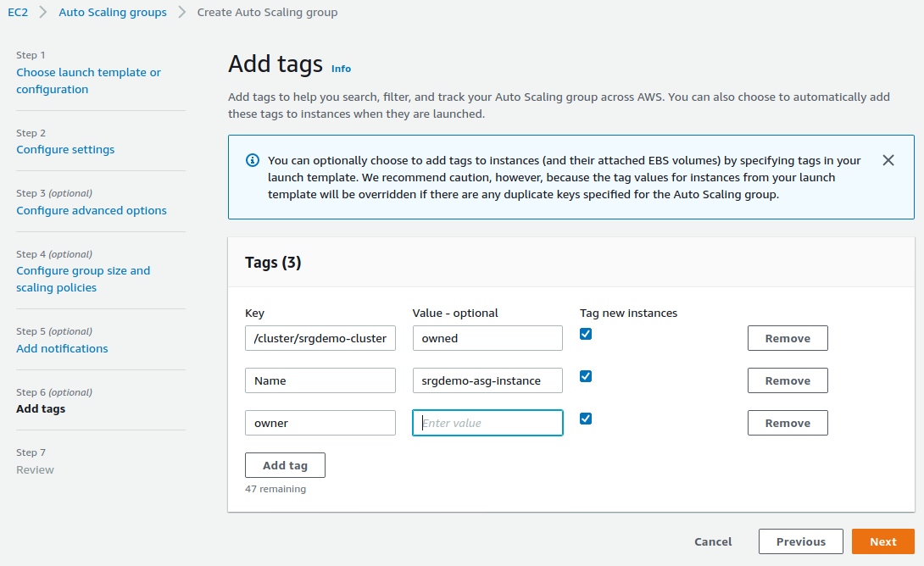Click the orange Next button
924x566 pixels.
pyautogui.click(x=882, y=541)
